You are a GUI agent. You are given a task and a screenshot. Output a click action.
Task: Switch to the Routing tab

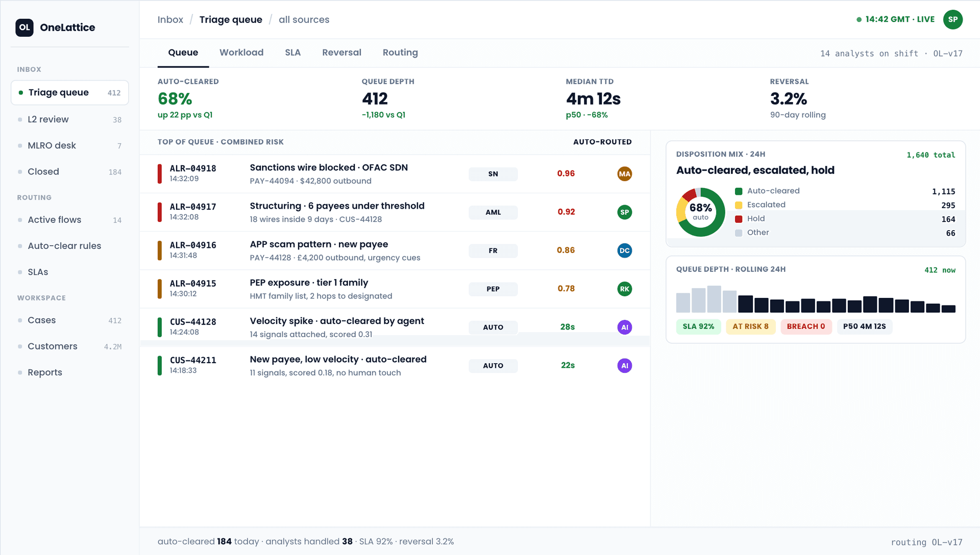pos(400,53)
